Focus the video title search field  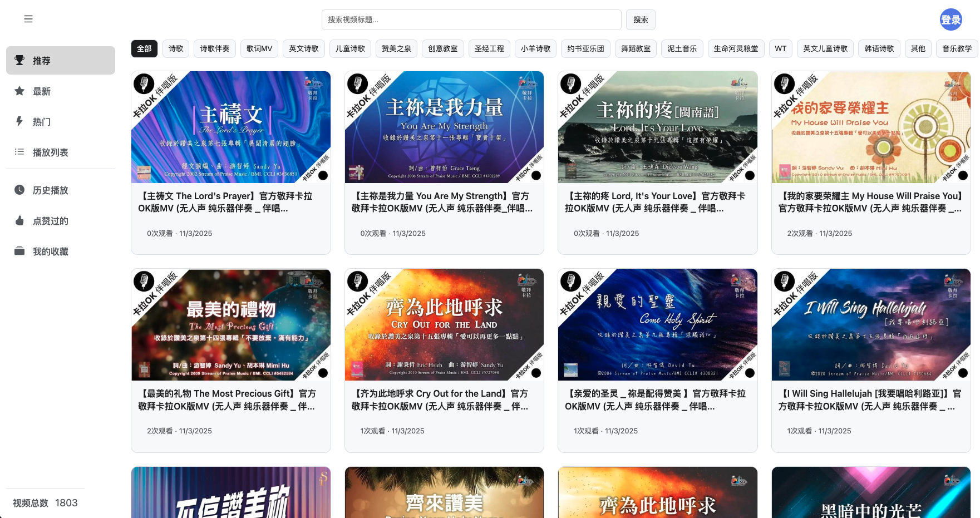pyautogui.click(x=471, y=19)
